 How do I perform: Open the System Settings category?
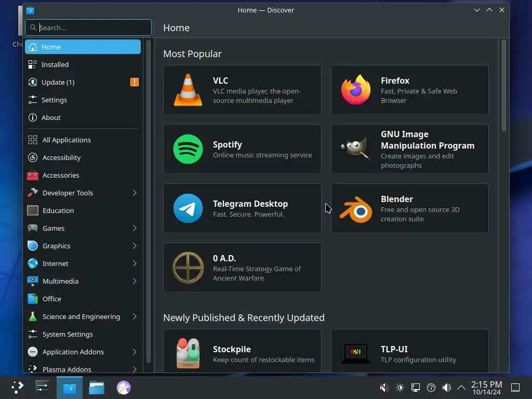point(83,334)
